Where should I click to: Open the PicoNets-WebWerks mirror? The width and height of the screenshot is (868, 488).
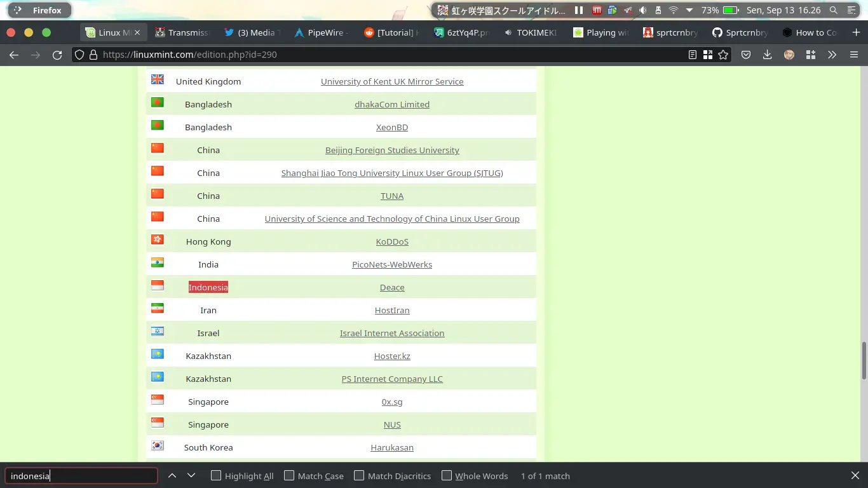pyautogui.click(x=392, y=264)
